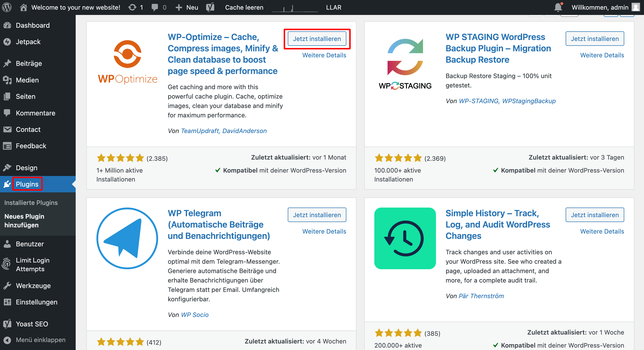
Task: Click the Yoast icon in the admin bar
Action: tap(210, 7)
